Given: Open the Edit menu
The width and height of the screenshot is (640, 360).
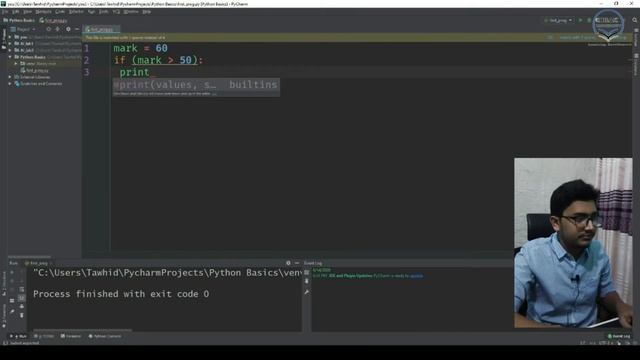Looking at the screenshot, I should [x=16, y=12].
